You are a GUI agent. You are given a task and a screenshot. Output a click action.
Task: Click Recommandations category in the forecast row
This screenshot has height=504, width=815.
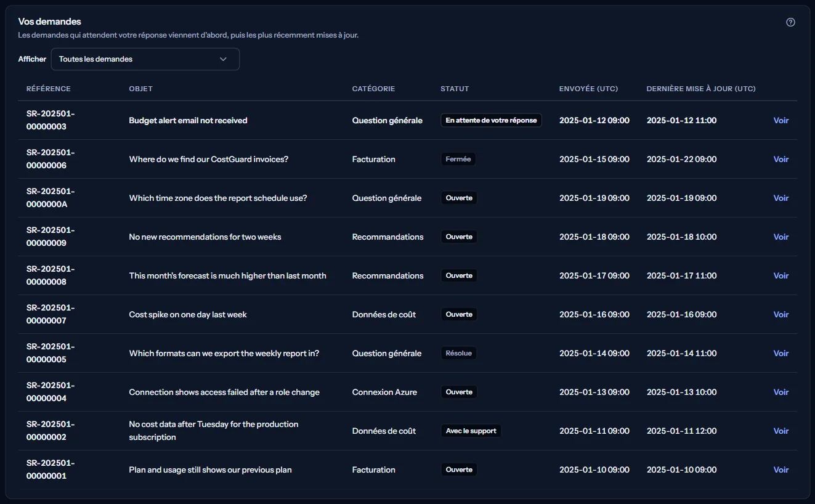tap(387, 276)
